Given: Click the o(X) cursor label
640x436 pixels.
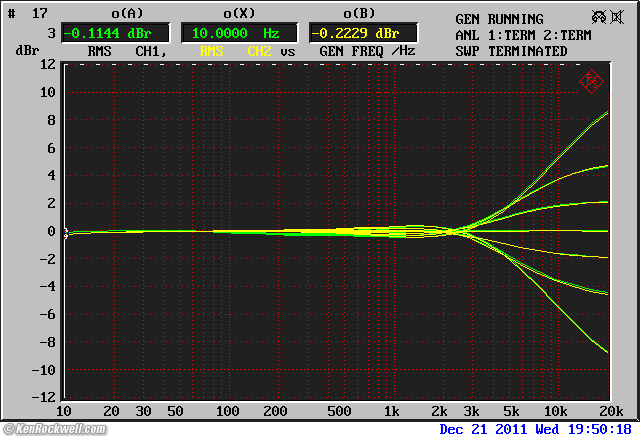Looking at the screenshot, I should (x=239, y=13).
